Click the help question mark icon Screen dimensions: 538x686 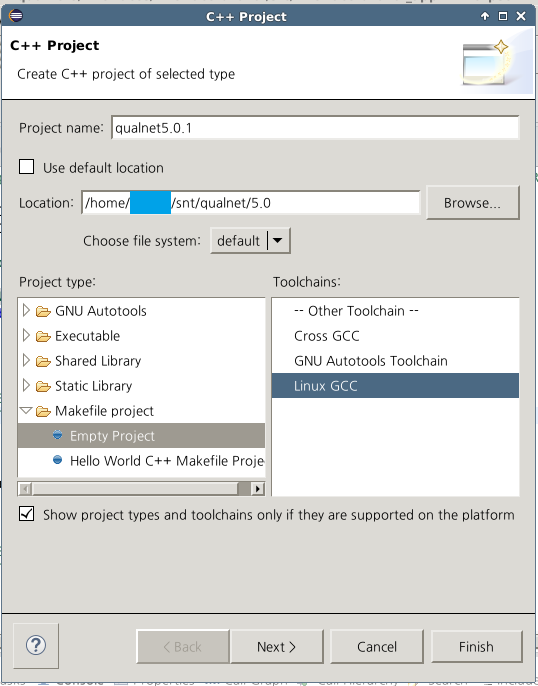coord(36,645)
